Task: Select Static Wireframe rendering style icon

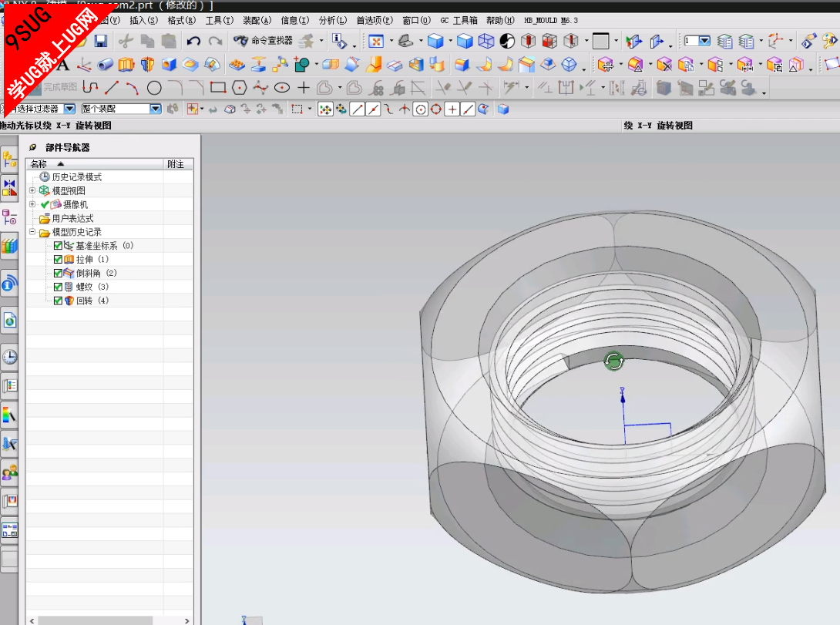Action: coord(486,42)
